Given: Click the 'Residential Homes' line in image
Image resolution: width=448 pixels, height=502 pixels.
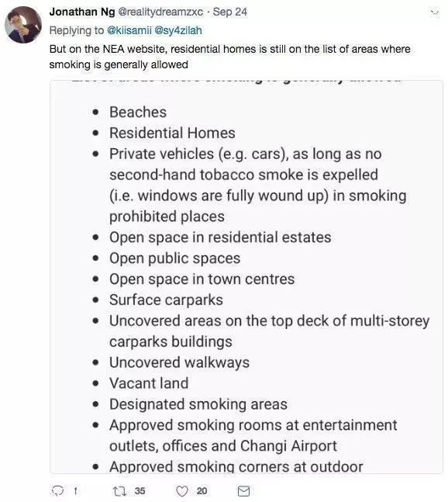Looking at the screenshot, I should tap(172, 133).
